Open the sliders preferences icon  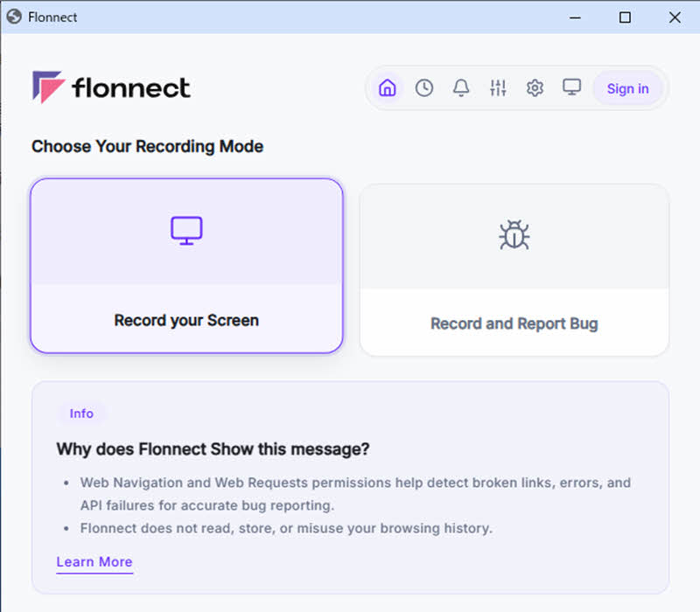point(498,88)
